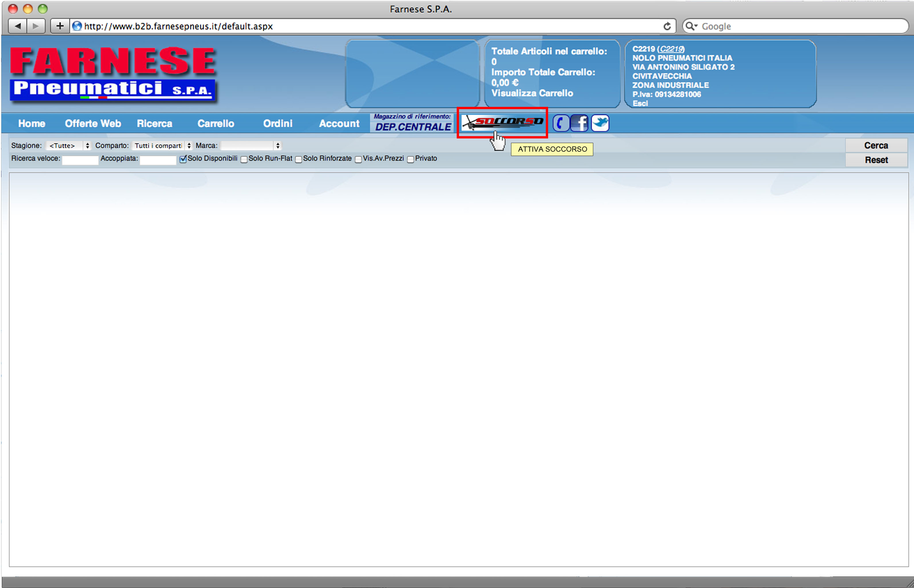Click into the Ricerca veloce field
Screen dimensions: 914x588
coord(80,160)
